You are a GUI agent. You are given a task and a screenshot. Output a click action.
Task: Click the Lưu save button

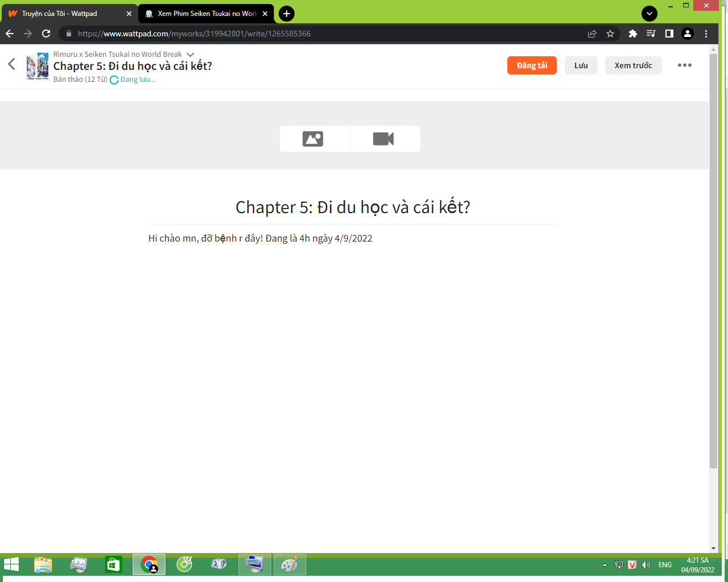581,65
